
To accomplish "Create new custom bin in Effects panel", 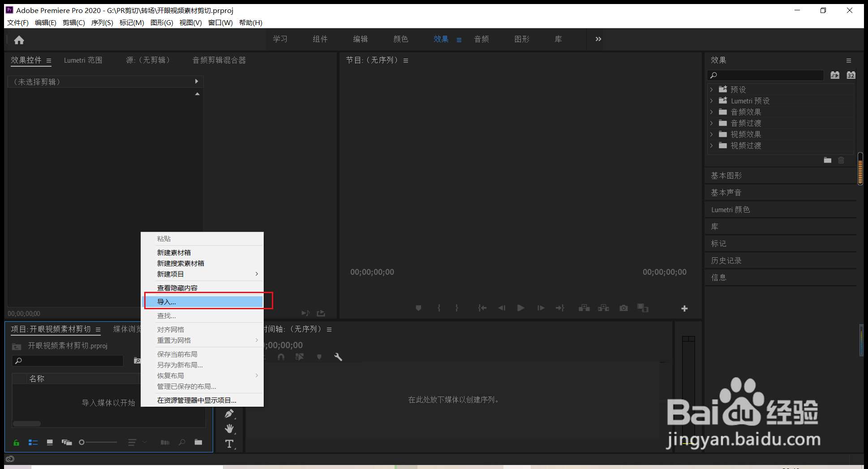I will (827, 160).
